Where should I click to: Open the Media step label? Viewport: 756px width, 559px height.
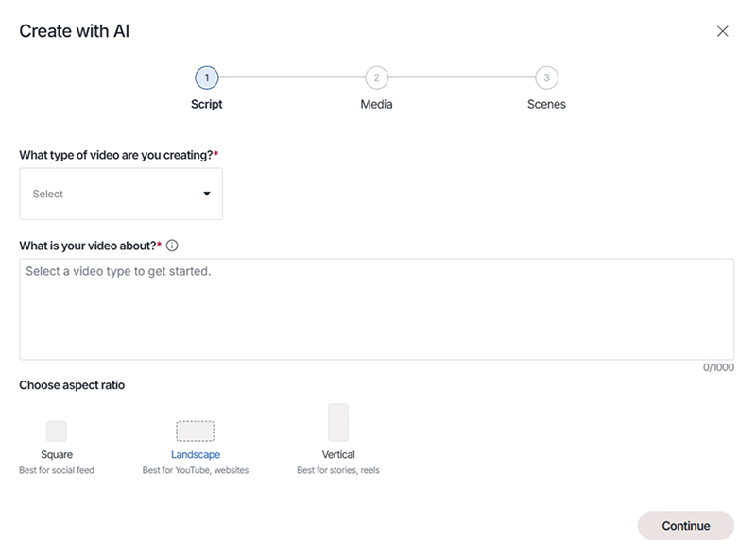376,104
